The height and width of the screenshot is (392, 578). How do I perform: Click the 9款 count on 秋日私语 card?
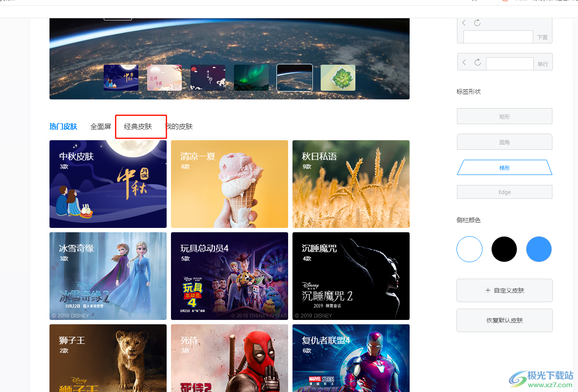pyautogui.click(x=307, y=167)
